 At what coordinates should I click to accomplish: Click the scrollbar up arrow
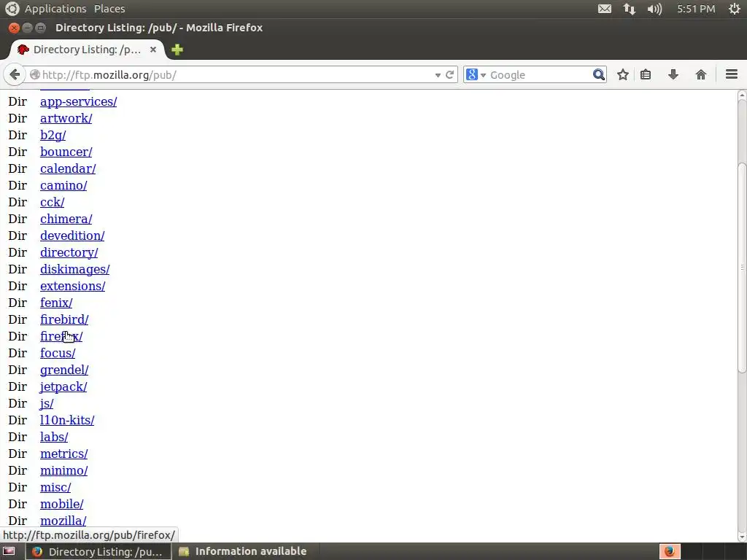tap(742, 96)
